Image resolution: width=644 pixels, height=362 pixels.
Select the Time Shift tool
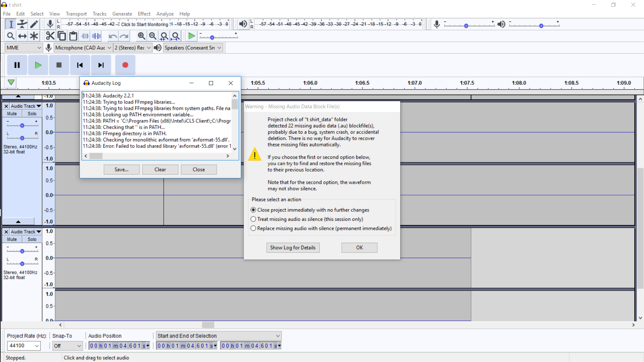click(22, 36)
